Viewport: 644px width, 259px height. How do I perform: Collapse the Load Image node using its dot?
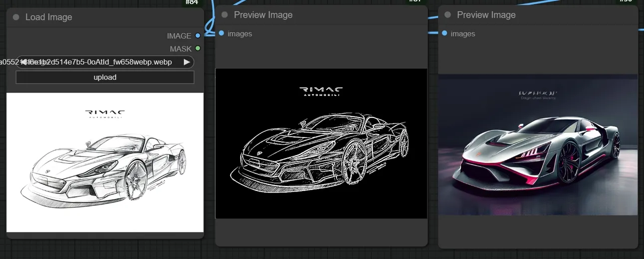(x=16, y=17)
